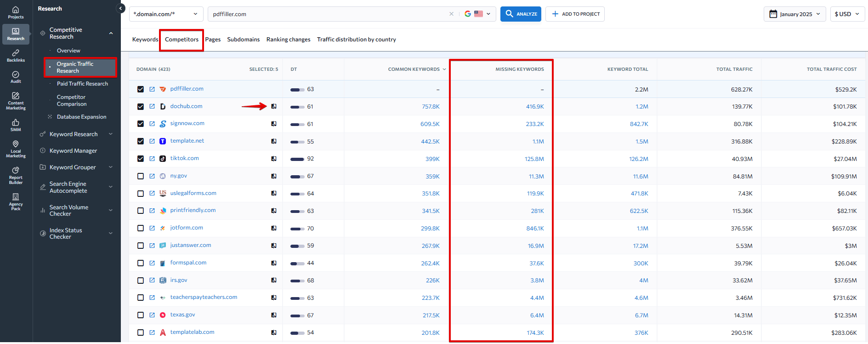Uncheck the pdffiller.com checkbox
Viewport: 868px width, 344px height.
click(141, 89)
